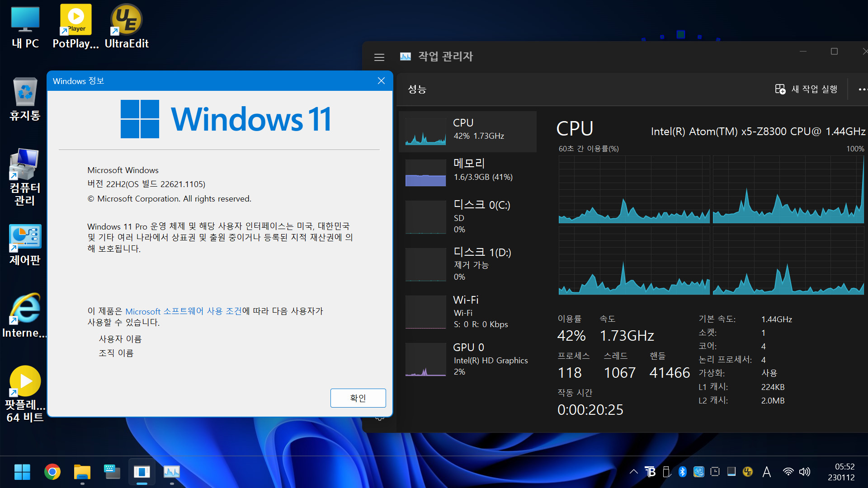Viewport: 868px width, 488px height.
Task: Open the Windows Start menu
Action: click(x=22, y=472)
